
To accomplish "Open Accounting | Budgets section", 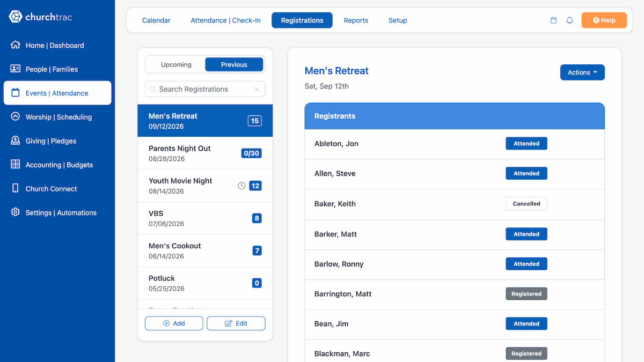I will (57, 165).
